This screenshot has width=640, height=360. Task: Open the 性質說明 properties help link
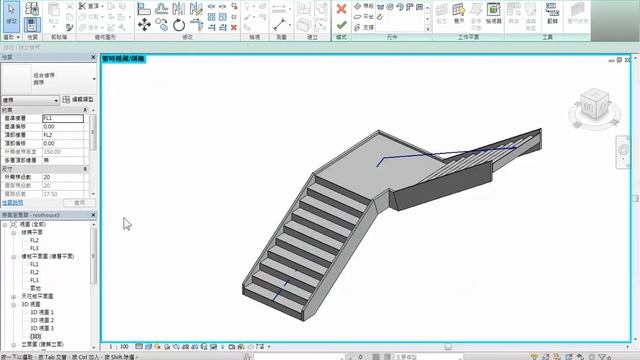coord(12,203)
